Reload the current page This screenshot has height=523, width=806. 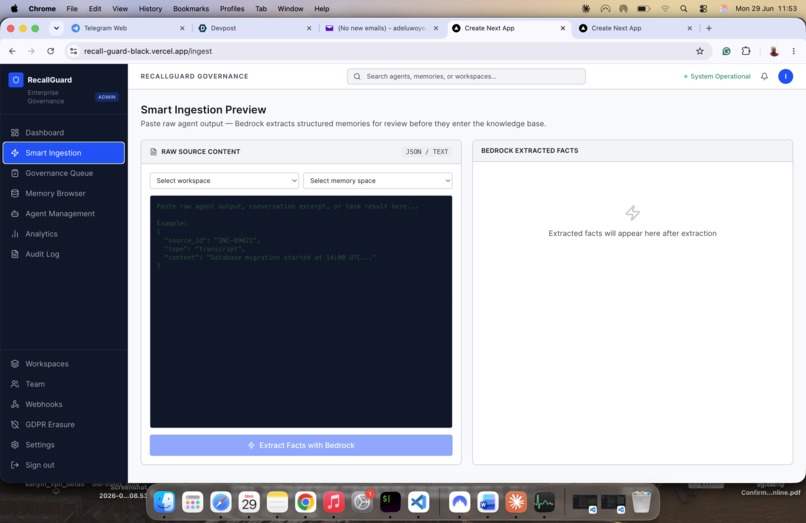click(x=50, y=51)
